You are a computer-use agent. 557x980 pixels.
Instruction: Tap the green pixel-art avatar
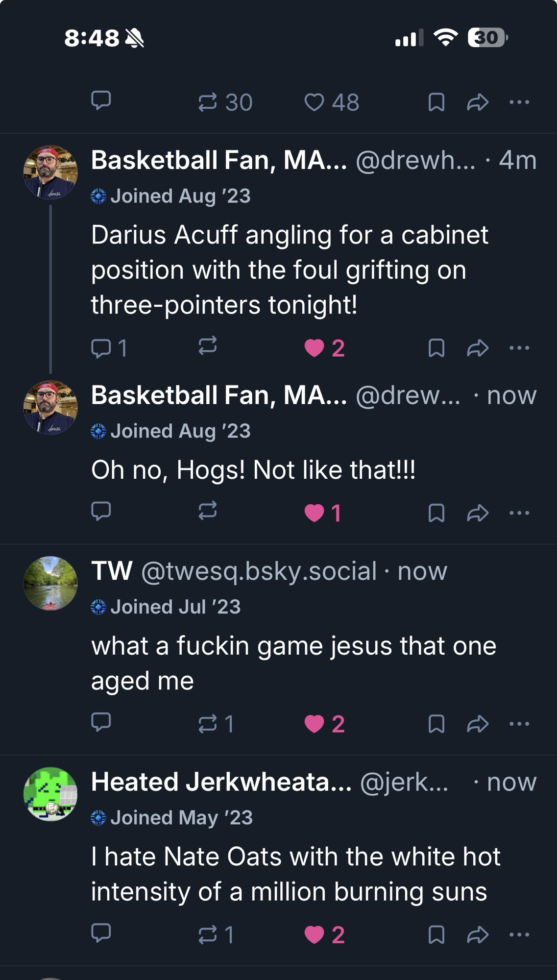click(50, 794)
